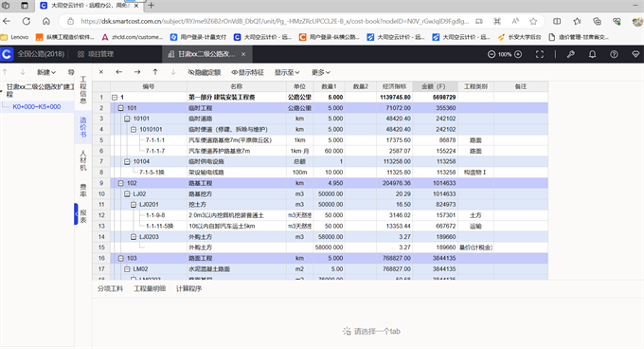Click the delete X icon in toolbar
644x349 pixels.
(101, 72)
